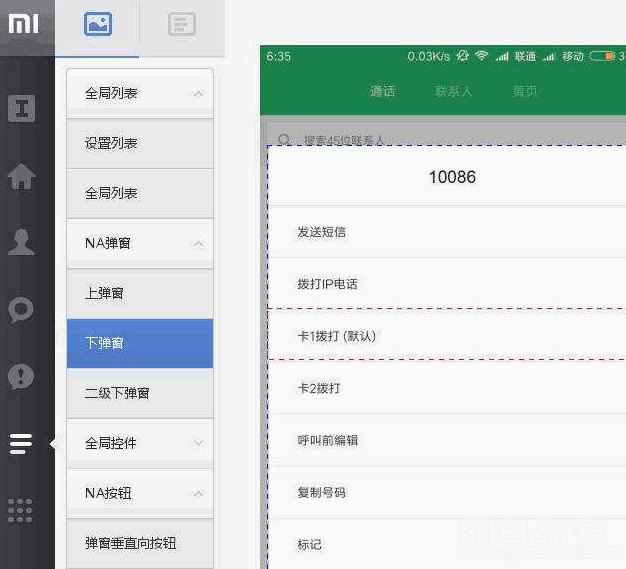Collapse the NA弹窗 group chevron

[198, 244]
